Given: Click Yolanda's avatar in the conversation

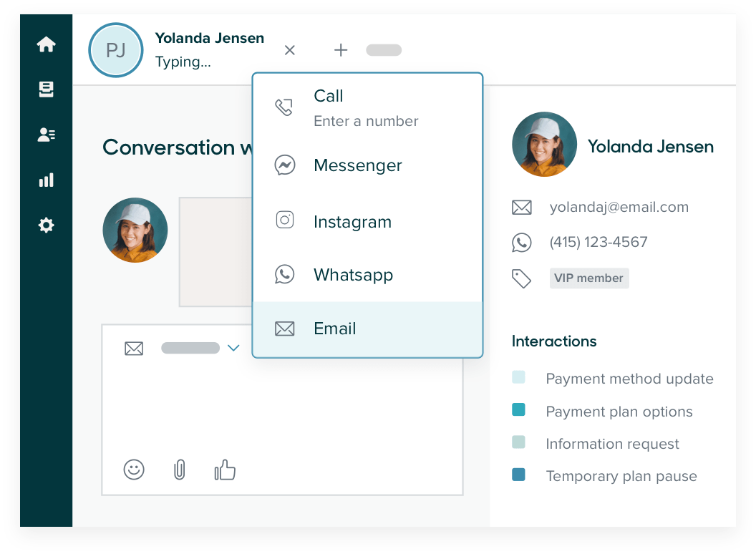Looking at the screenshot, I should tap(135, 230).
